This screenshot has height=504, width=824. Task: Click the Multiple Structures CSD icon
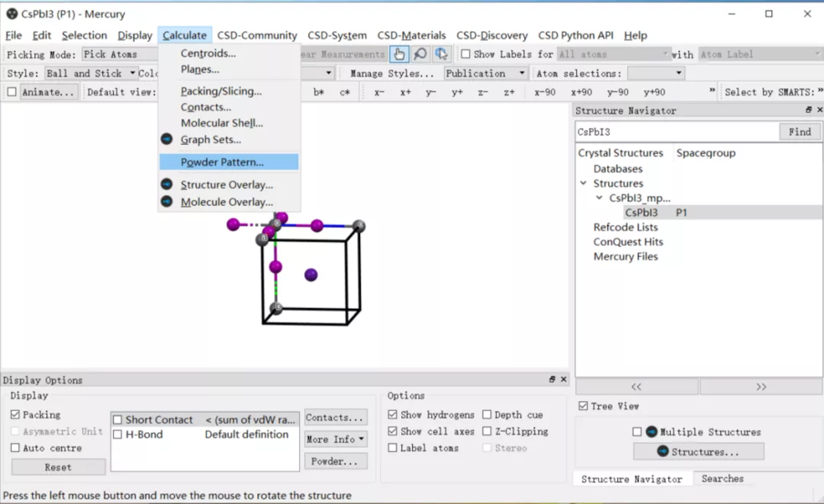pos(651,432)
